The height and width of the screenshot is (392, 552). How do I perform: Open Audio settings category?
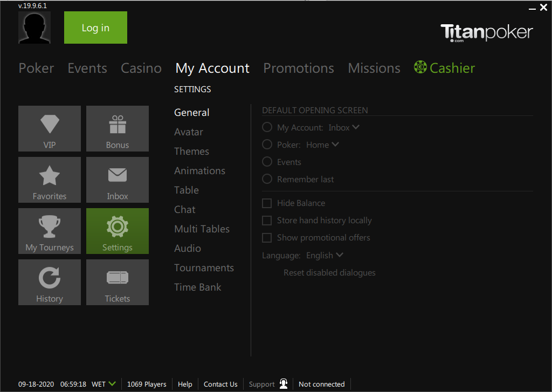[x=188, y=248]
